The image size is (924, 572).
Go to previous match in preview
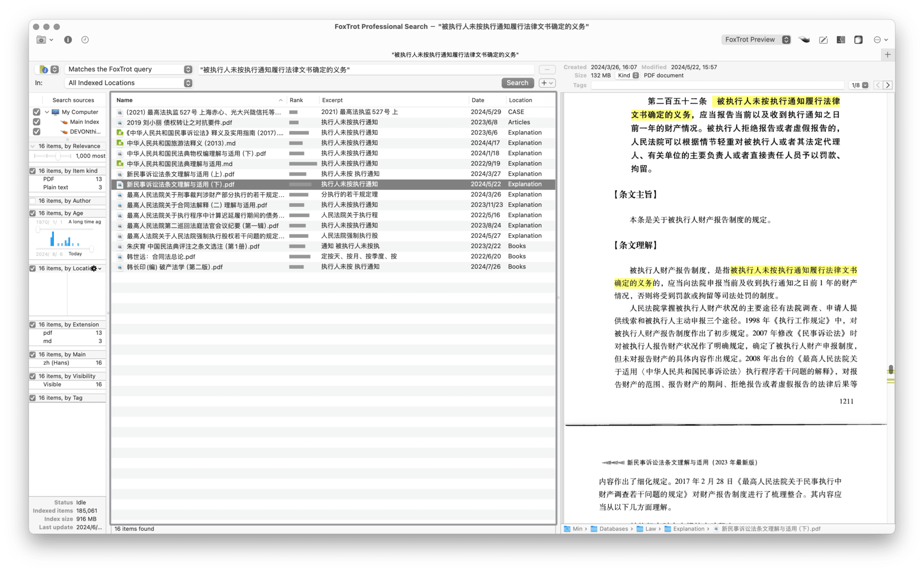[x=878, y=85]
